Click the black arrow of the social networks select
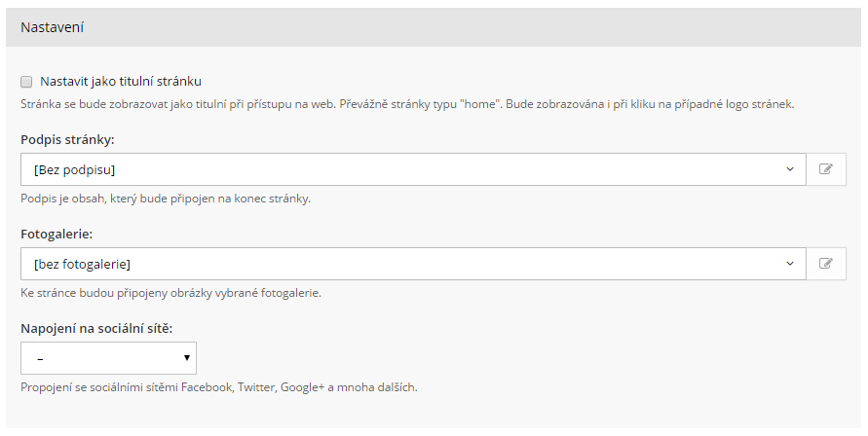 pyautogui.click(x=186, y=358)
